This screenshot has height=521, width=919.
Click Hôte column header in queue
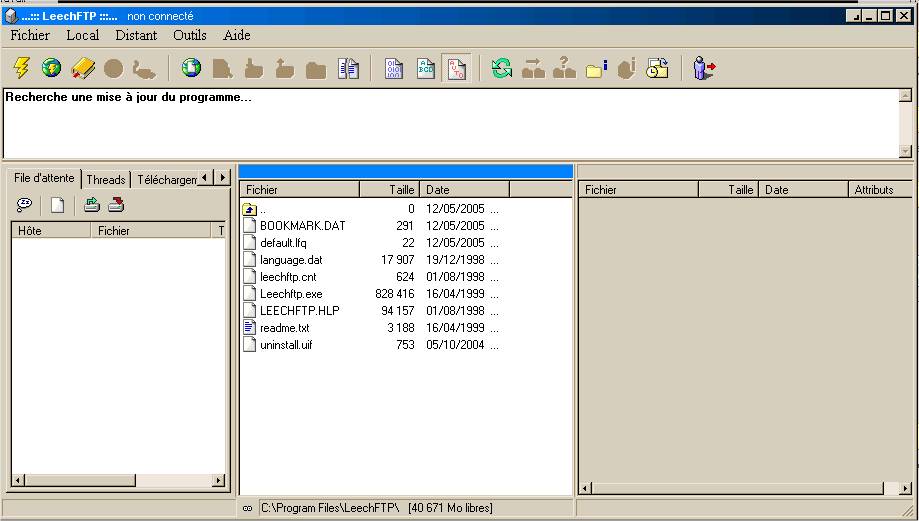pos(51,231)
